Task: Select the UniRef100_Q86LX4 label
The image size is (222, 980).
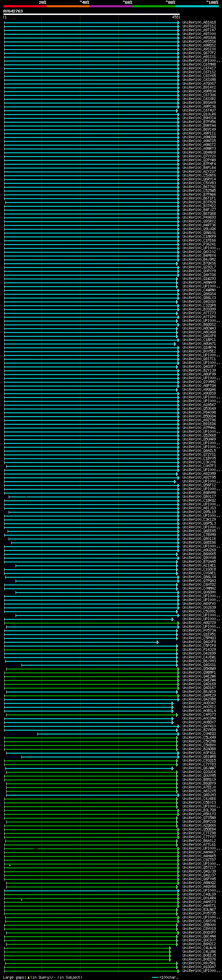Action: [x=199, y=577]
